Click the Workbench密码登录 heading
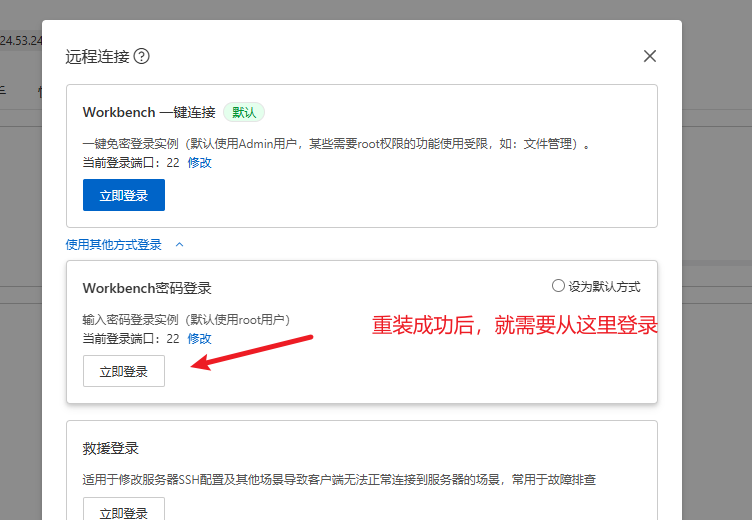Screen dimensions: 752x520 click(x=147, y=288)
